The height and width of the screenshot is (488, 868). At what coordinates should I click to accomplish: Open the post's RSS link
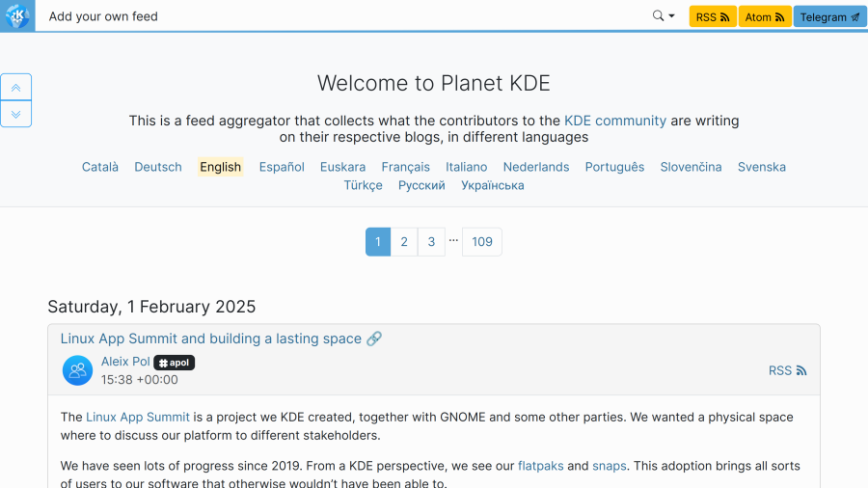787,370
